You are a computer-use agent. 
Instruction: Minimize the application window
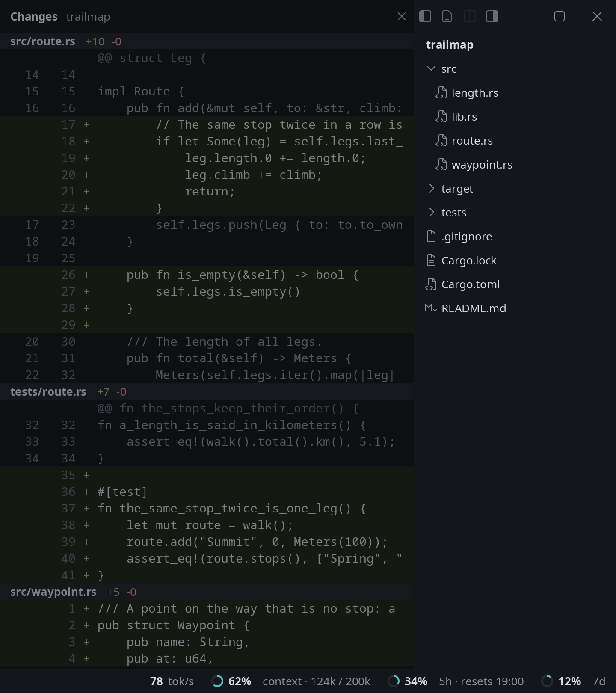click(x=522, y=16)
